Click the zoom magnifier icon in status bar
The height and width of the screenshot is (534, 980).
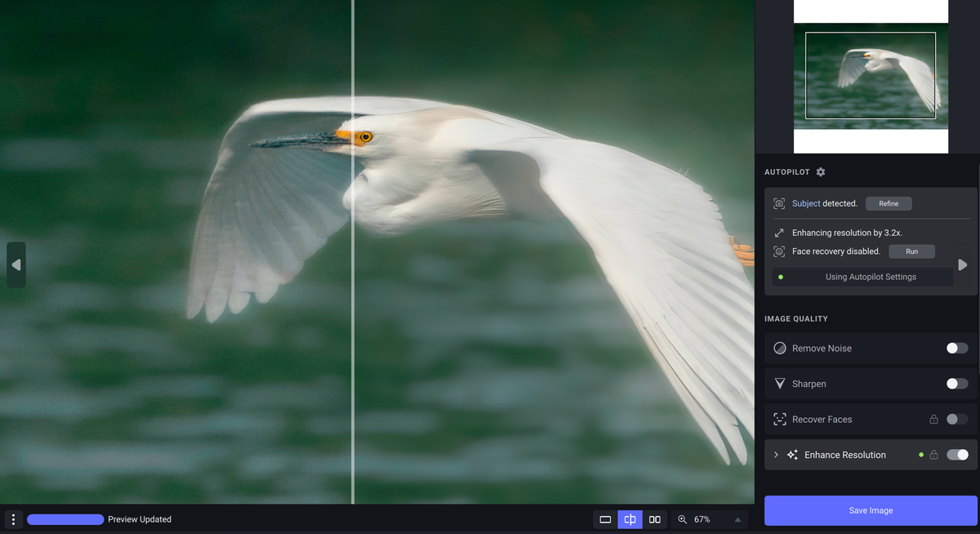[x=683, y=518]
